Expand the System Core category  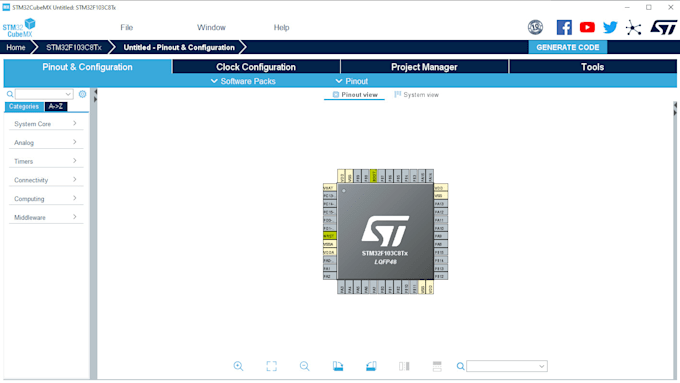[x=46, y=124]
